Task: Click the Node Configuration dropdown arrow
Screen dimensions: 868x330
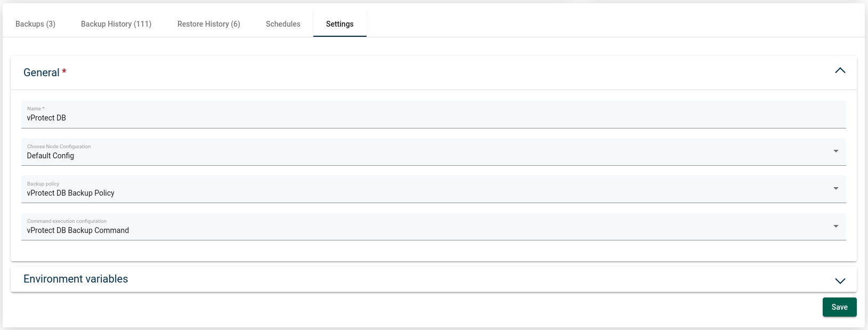Action: click(835, 151)
